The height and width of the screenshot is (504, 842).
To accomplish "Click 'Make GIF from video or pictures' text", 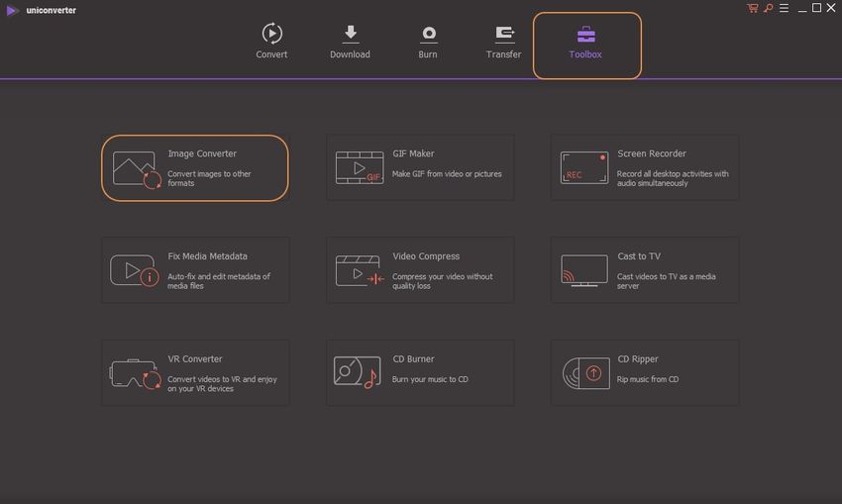I will (447, 174).
